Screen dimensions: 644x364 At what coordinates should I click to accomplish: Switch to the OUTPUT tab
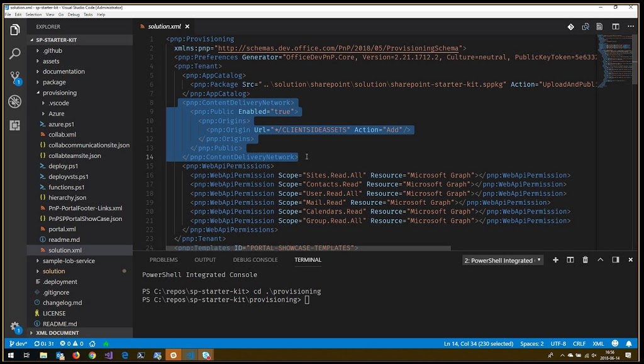[x=205, y=260]
